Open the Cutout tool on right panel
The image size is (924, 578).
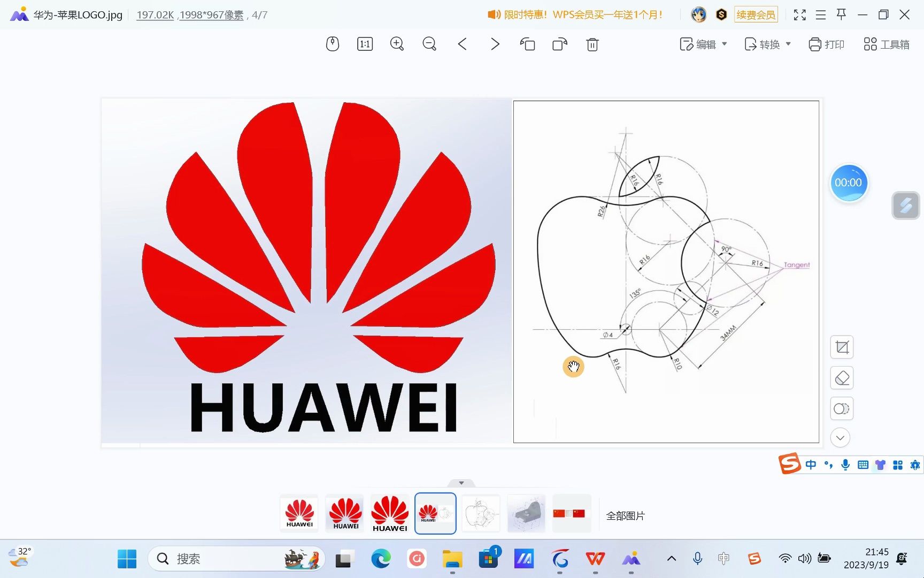[x=841, y=408]
